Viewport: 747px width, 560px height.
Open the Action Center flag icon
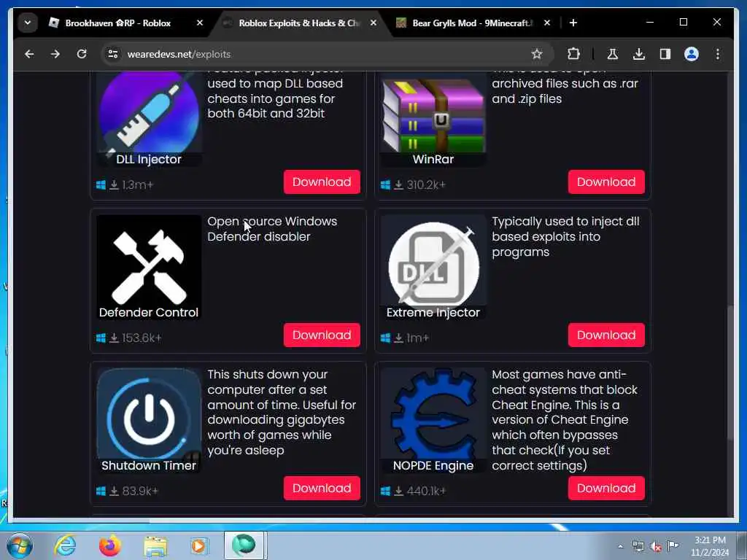(673, 545)
